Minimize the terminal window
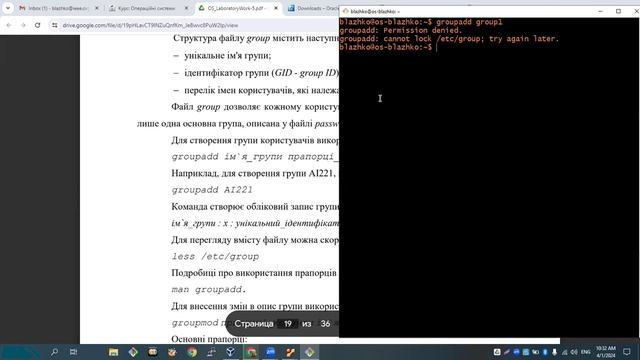640x360 pixels. point(600,11)
